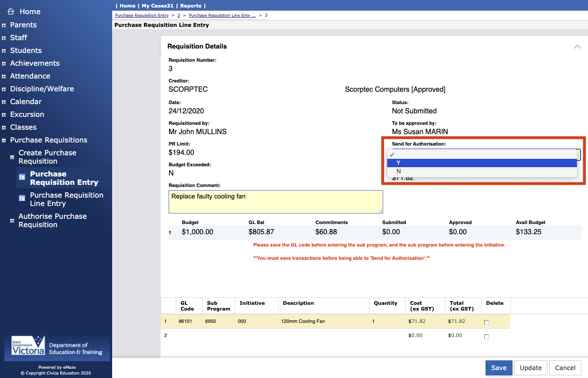Click the Description column header
Screen dimensions: 588x378
[x=298, y=303]
